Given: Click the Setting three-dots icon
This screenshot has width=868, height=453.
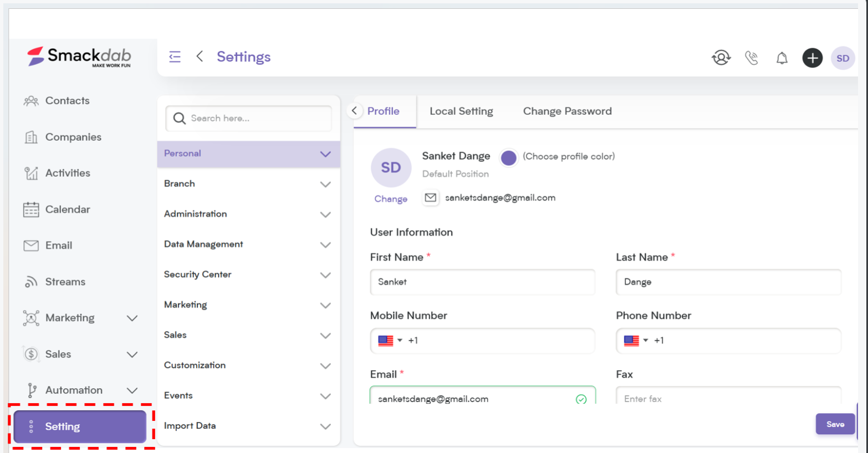Looking at the screenshot, I should coord(31,426).
